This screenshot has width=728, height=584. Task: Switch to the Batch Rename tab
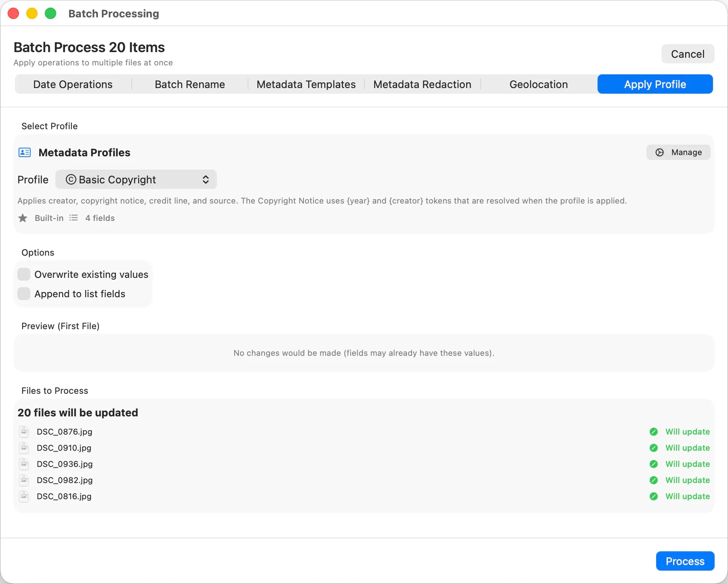tap(189, 84)
